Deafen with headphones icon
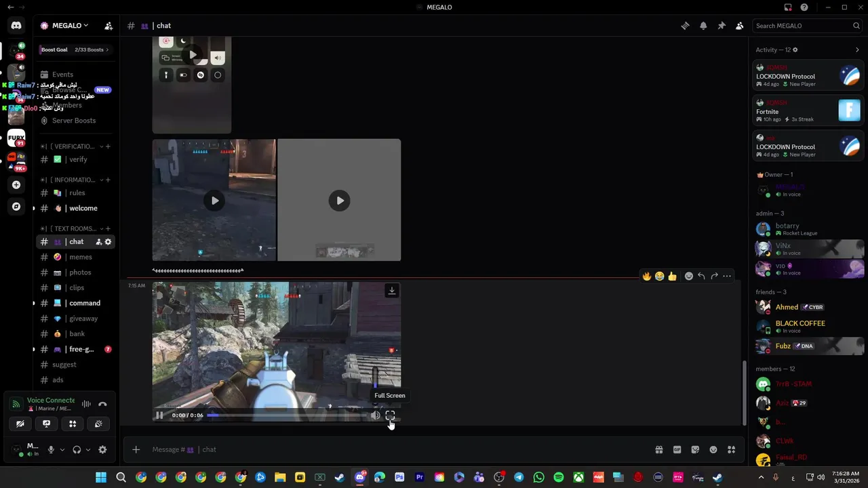The height and width of the screenshot is (488, 868). 77,449
